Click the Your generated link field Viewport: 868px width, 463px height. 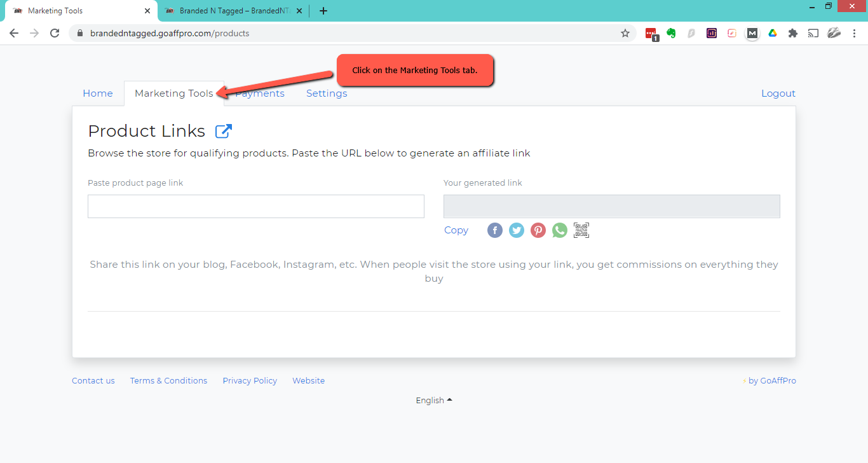click(612, 207)
